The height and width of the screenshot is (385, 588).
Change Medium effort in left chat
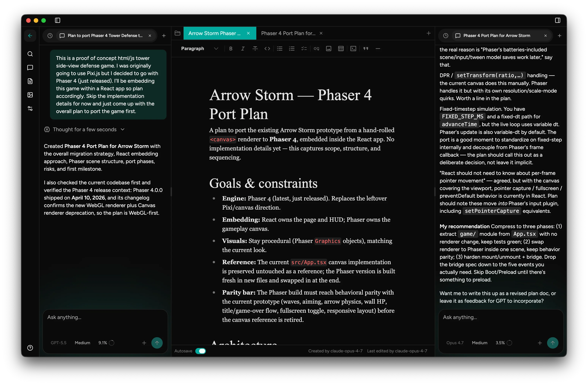83,343
